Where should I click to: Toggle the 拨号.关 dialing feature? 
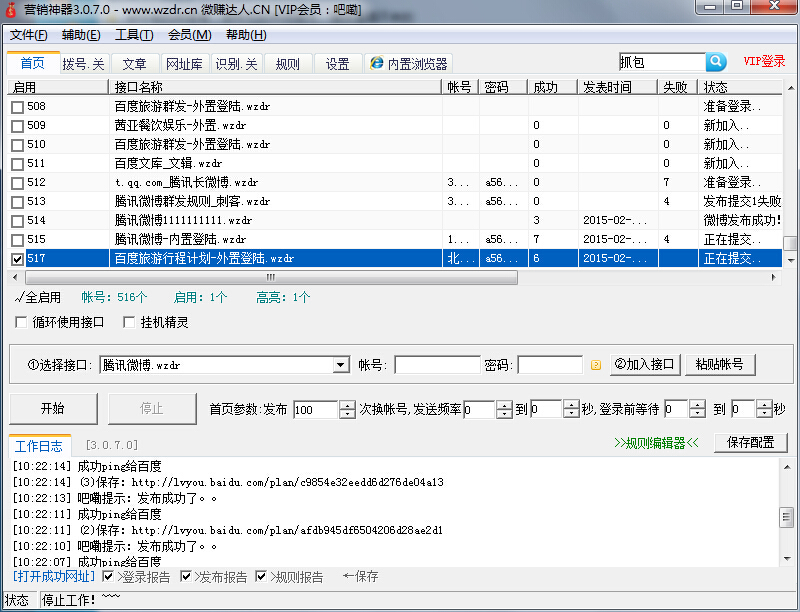click(82, 62)
